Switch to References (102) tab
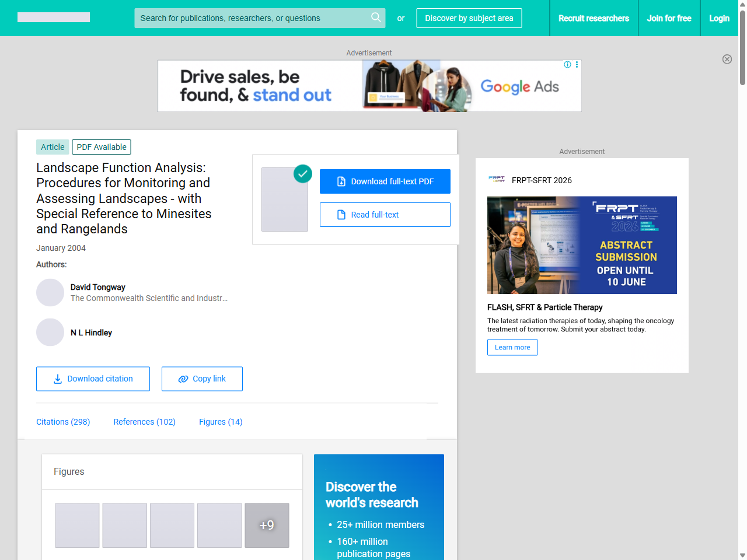747x560 pixels. click(x=145, y=422)
